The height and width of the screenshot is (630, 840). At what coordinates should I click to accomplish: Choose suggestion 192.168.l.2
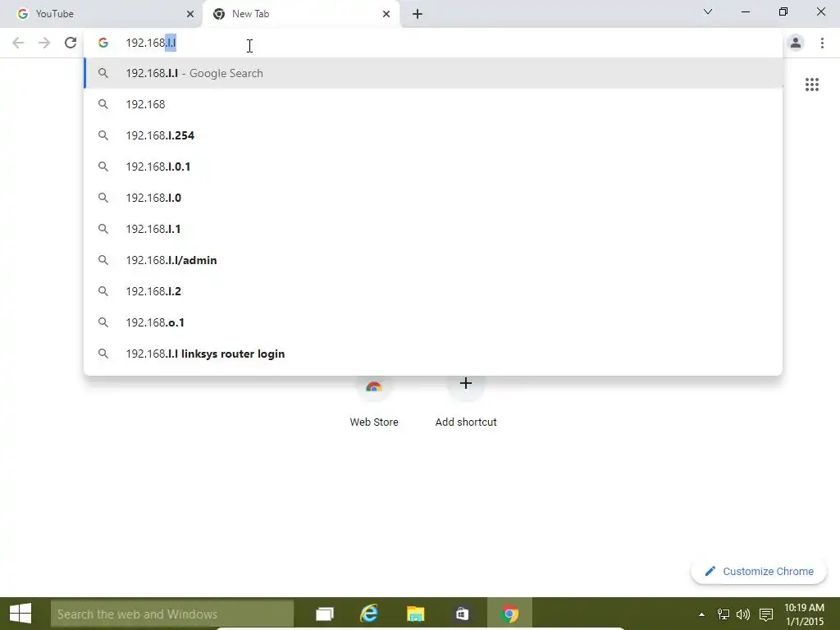coord(433,291)
